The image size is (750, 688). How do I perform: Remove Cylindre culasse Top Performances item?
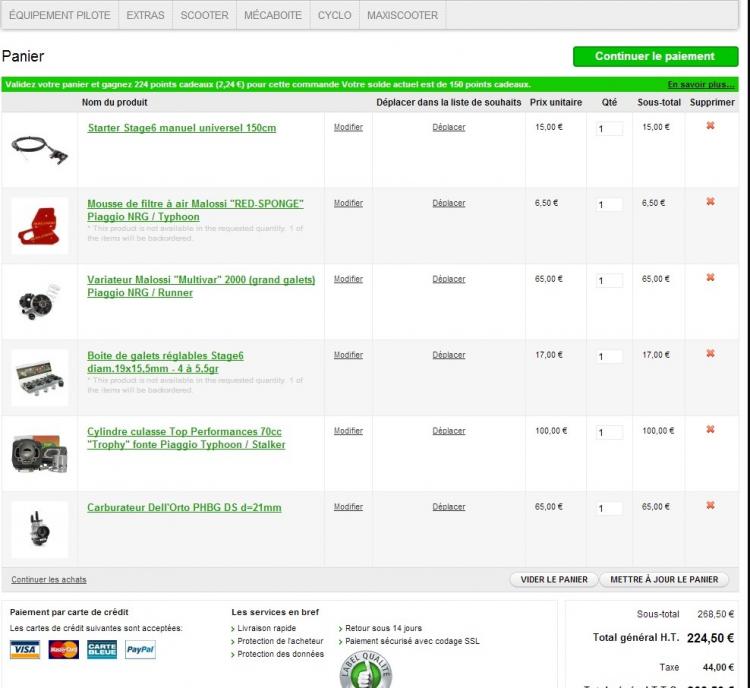pyautogui.click(x=710, y=429)
